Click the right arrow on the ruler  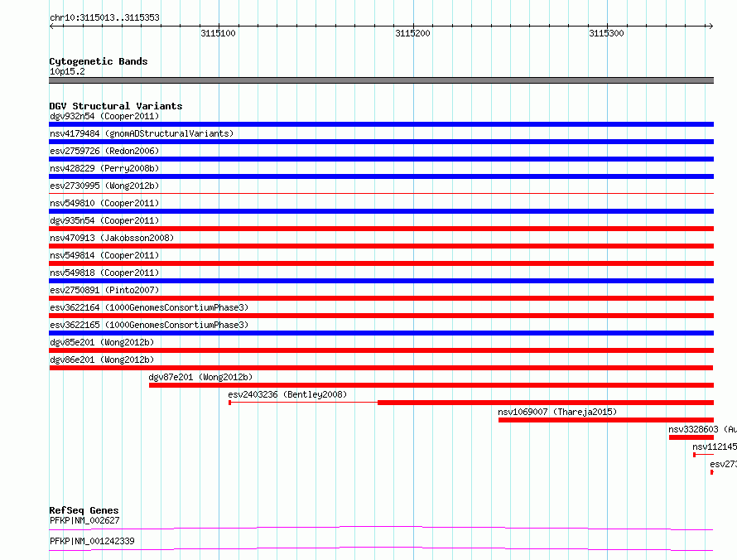pyautogui.click(x=711, y=26)
